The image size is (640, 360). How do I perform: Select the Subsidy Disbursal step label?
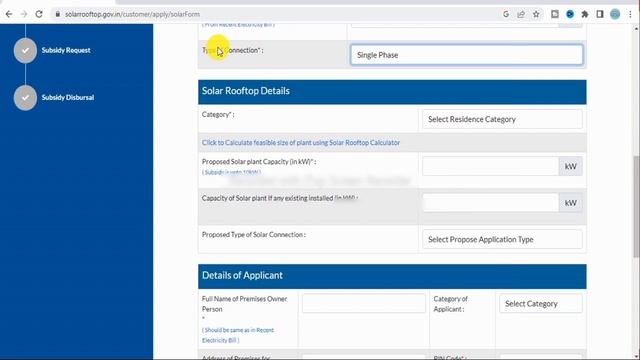68,98
